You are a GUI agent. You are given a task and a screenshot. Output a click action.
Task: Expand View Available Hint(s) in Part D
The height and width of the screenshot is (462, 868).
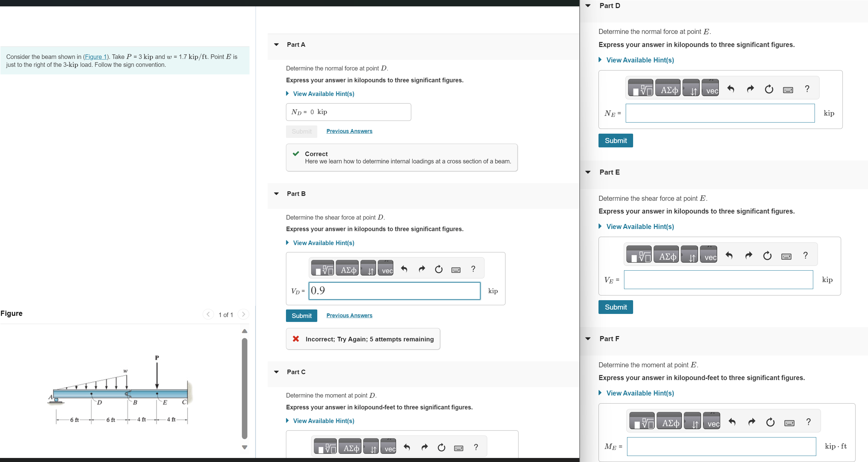639,60
